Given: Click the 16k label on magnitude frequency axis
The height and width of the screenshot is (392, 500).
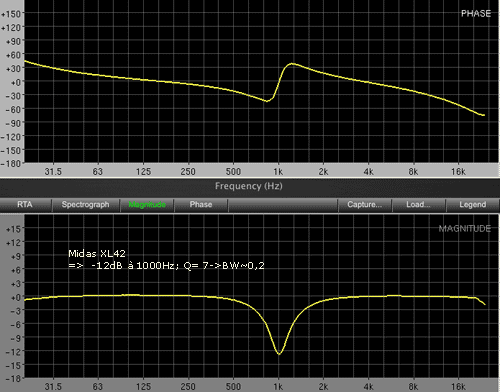Looking at the screenshot, I should pyautogui.click(x=458, y=387).
